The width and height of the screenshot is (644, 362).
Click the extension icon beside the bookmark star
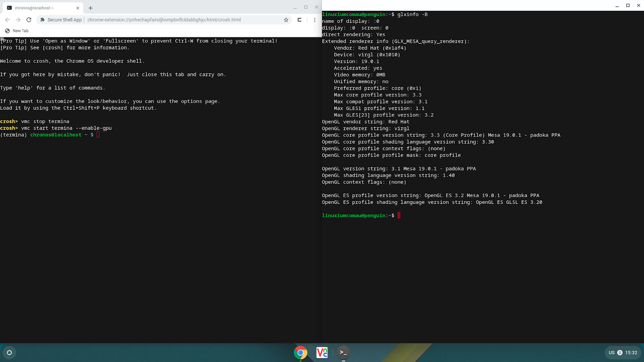pyautogui.click(x=299, y=20)
